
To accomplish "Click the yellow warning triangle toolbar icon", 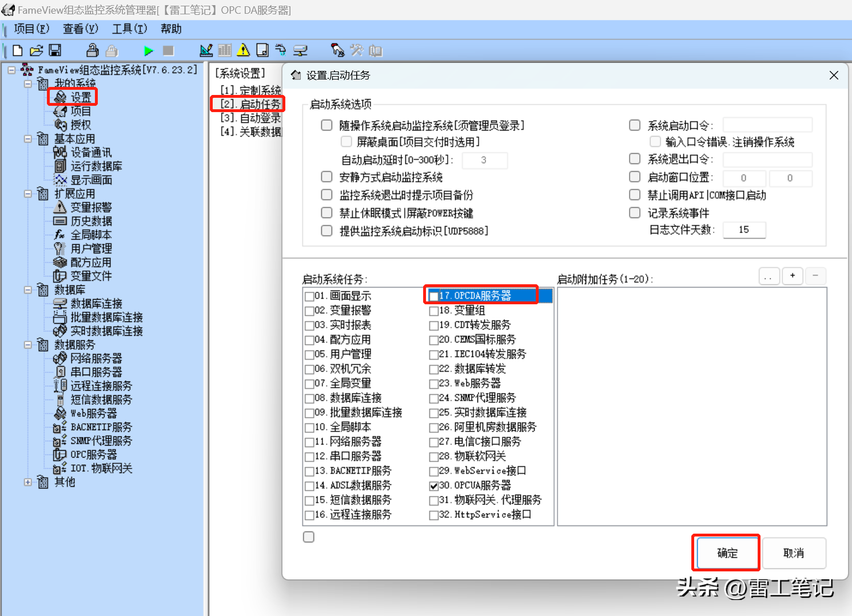I will click(x=244, y=51).
